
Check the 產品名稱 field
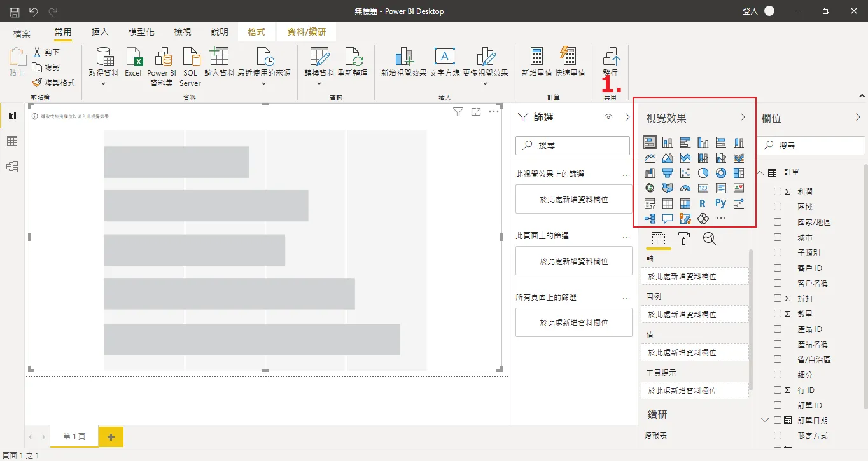(x=778, y=344)
